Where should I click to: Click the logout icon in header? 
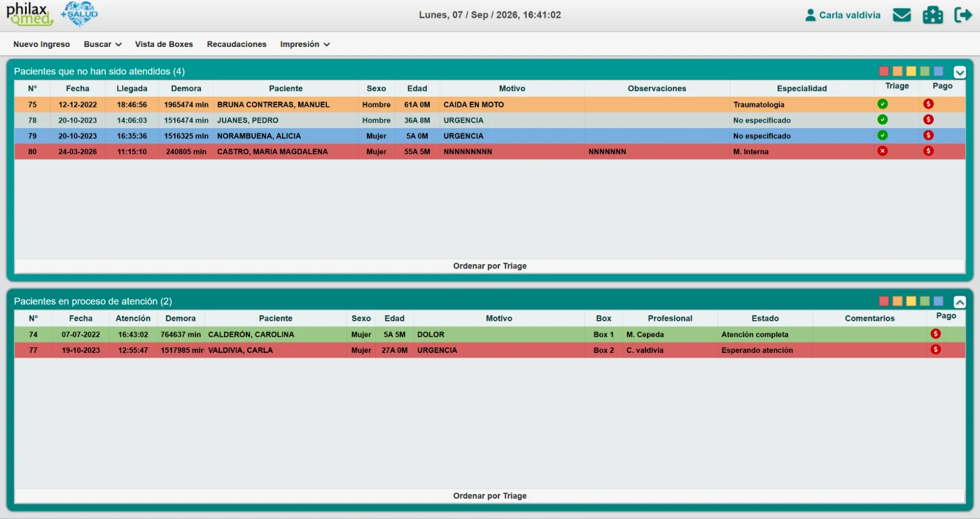(963, 15)
